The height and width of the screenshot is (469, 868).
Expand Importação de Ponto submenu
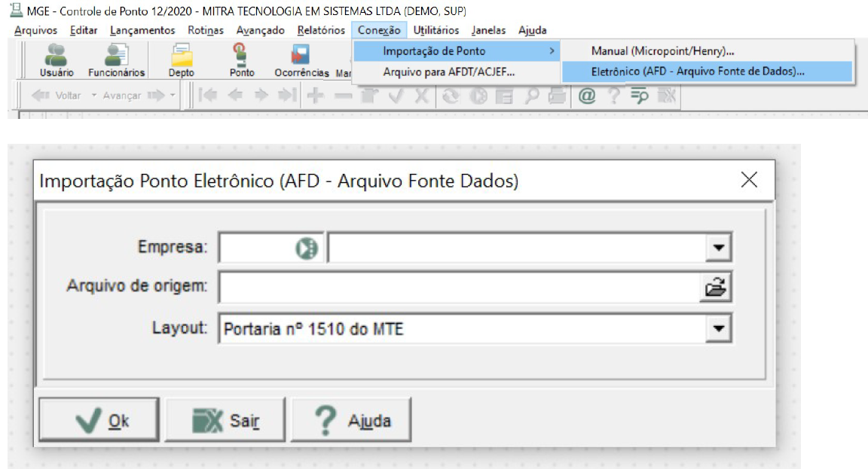457,51
